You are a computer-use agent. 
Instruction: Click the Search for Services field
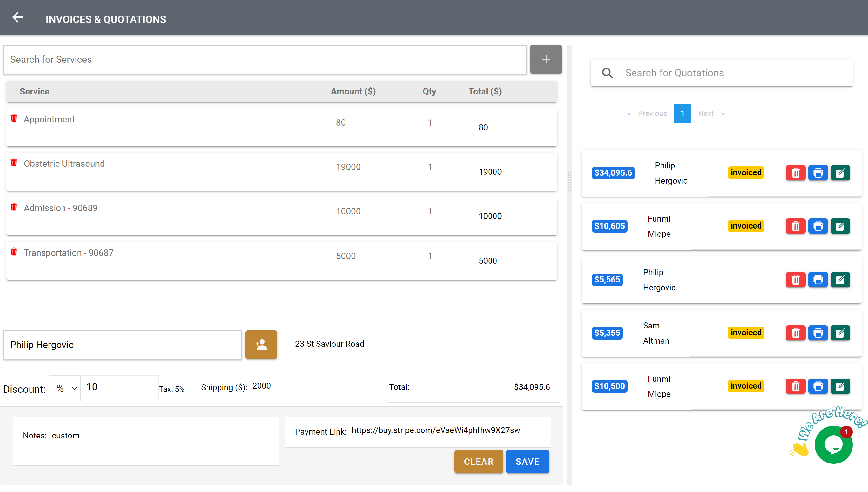coord(265,60)
